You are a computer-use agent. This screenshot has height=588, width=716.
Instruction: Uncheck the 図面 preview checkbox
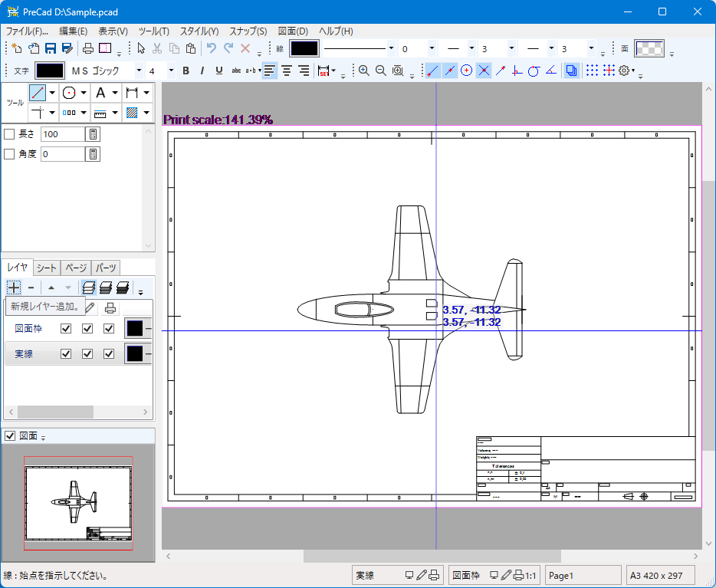pos(10,436)
